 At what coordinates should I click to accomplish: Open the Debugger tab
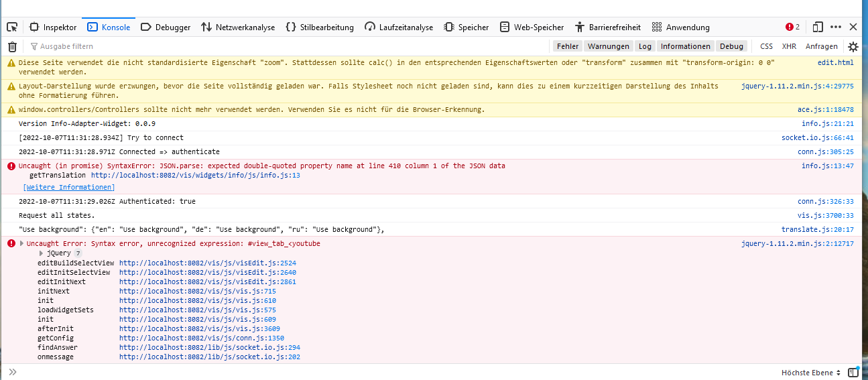coord(166,27)
